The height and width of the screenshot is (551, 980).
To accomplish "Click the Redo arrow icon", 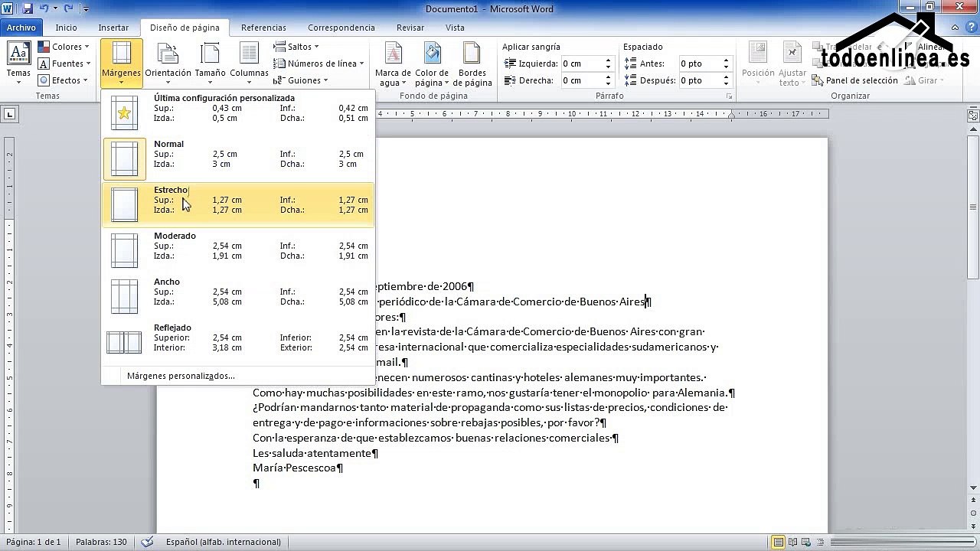I will [68, 8].
